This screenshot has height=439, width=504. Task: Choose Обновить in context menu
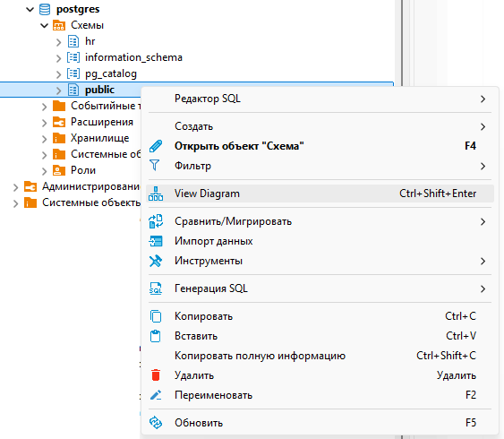[x=320, y=423]
